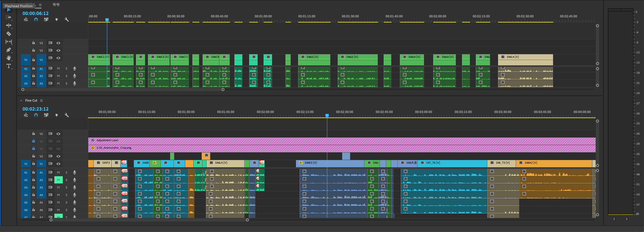Click the Fine Cut sequence tab
This screenshot has height=232, width=644.
coord(31,100)
